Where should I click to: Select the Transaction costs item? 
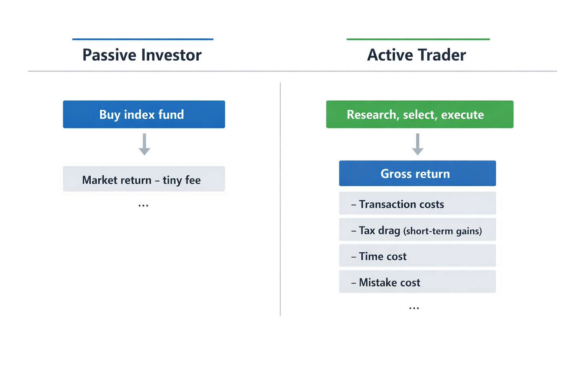coord(418,203)
